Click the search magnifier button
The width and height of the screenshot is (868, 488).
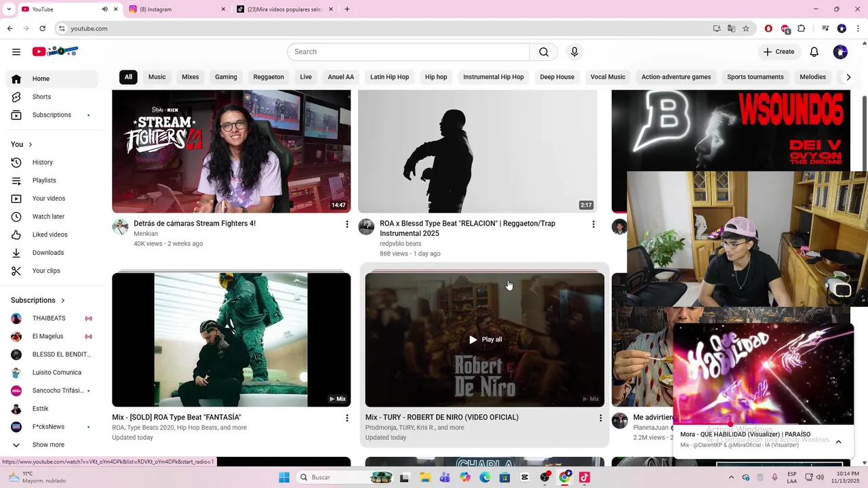(544, 52)
